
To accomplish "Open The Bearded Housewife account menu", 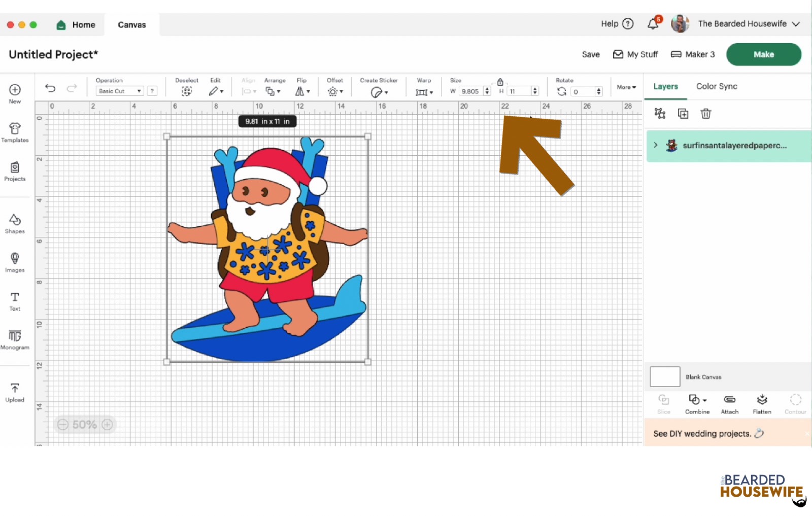I will click(x=749, y=24).
